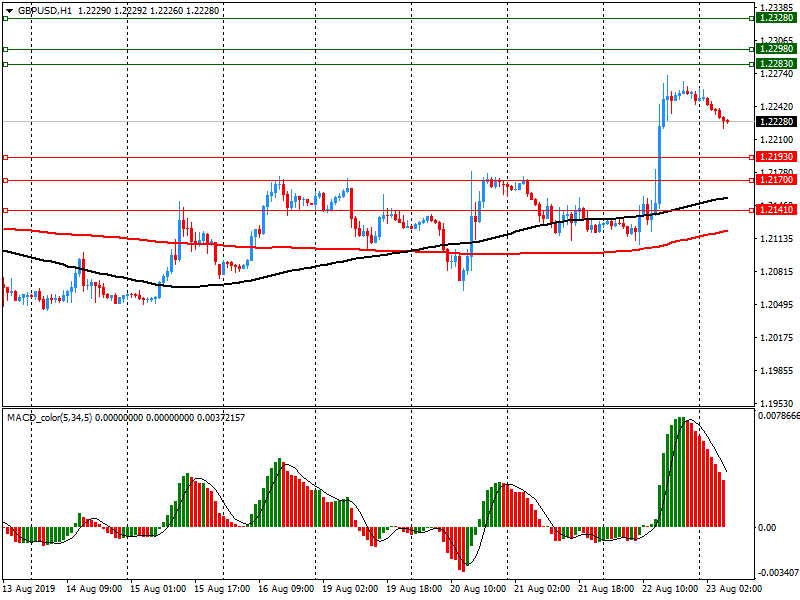Select the right handle of the 1.21930 line
The image size is (800, 600).
(x=752, y=158)
